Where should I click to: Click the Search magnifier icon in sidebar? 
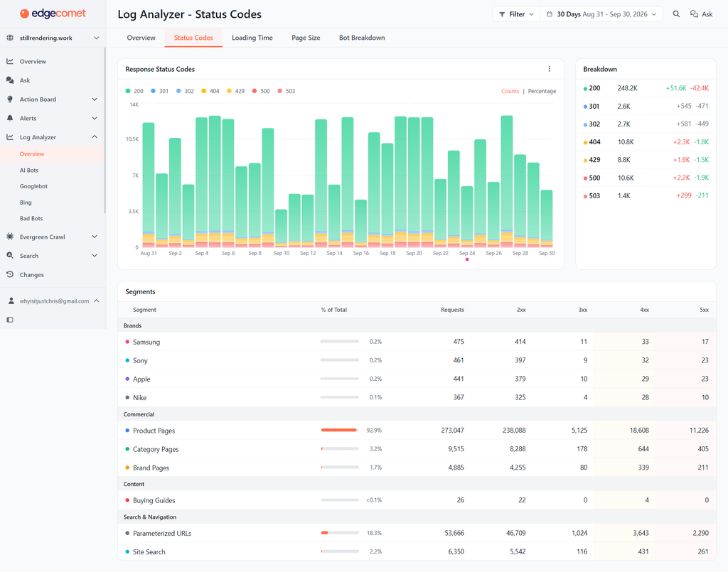10,255
